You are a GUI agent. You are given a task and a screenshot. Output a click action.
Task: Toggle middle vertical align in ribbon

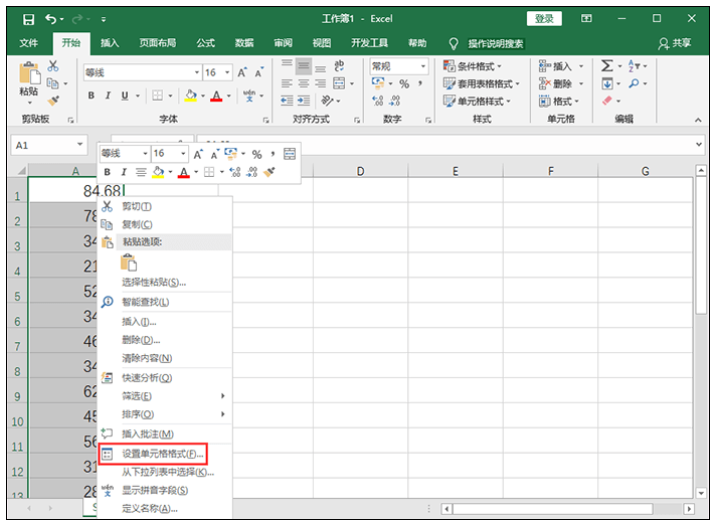coord(303,66)
